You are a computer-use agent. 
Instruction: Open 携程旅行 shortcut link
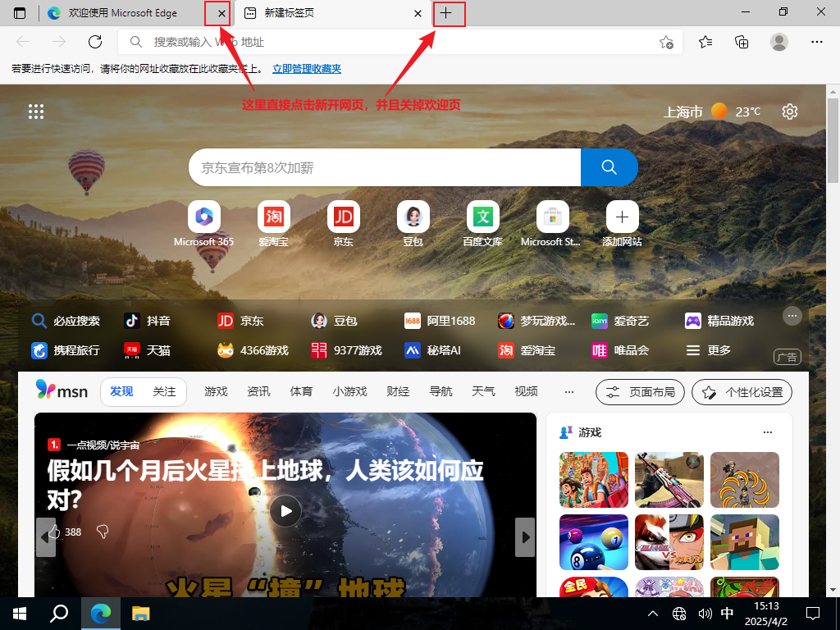66,350
